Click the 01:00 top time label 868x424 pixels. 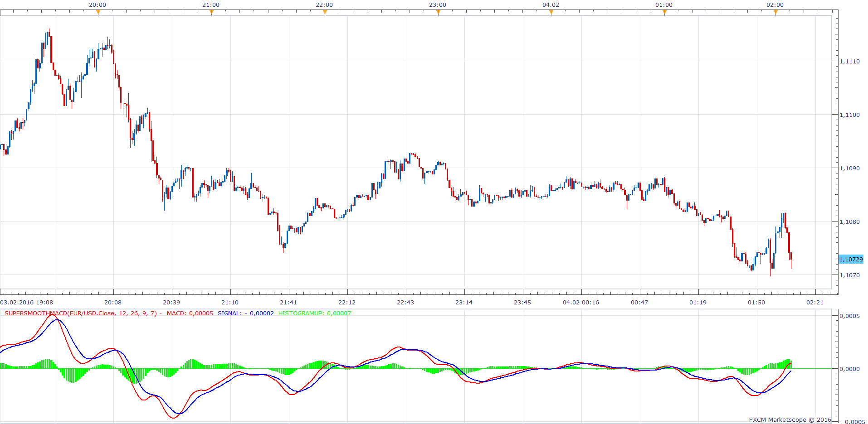pyautogui.click(x=664, y=5)
